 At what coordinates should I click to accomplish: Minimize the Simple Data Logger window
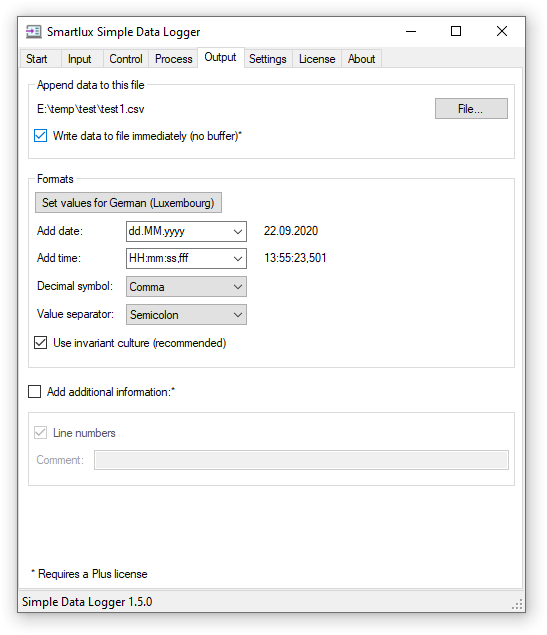[x=411, y=32]
